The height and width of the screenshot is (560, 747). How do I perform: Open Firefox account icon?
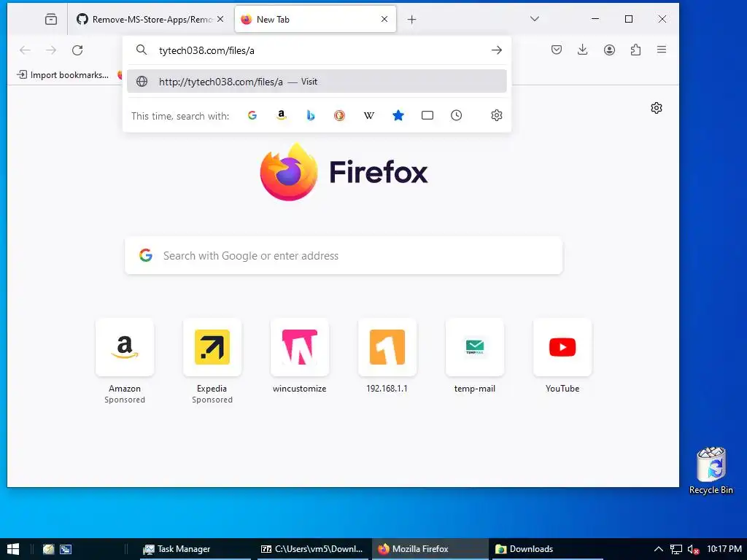click(609, 50)
